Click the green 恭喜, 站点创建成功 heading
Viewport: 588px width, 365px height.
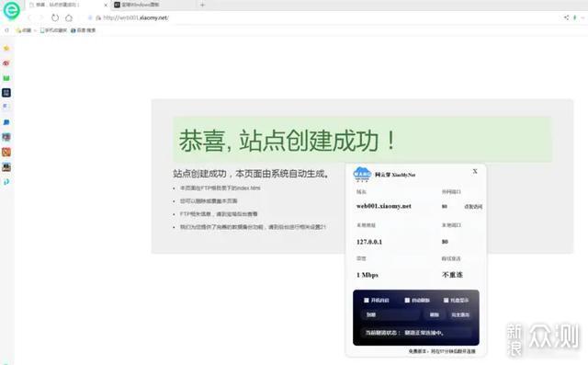coord(288,141)
